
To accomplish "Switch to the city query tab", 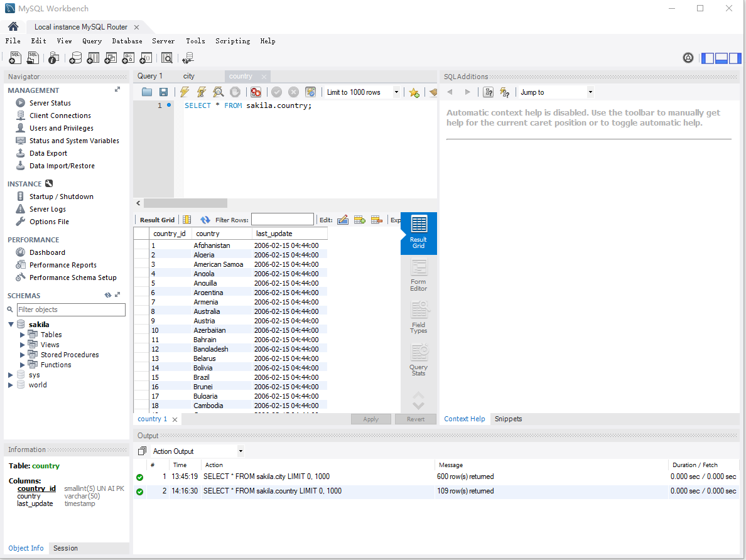I will coord(189,76).
